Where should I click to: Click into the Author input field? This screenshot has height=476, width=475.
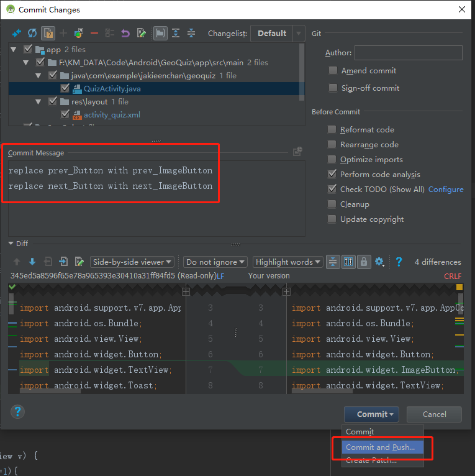click(x=409, y=53)
